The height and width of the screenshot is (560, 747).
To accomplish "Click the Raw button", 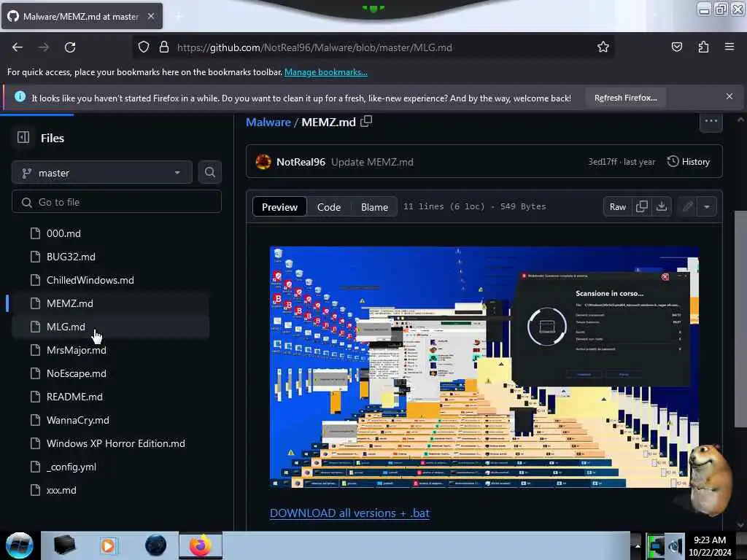I will pyautogui.click(x=618, y=206).
